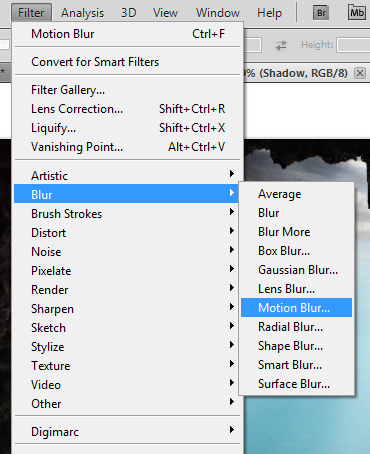
Task: Open the Noise filter submenu
Action: tap(126, 251)
